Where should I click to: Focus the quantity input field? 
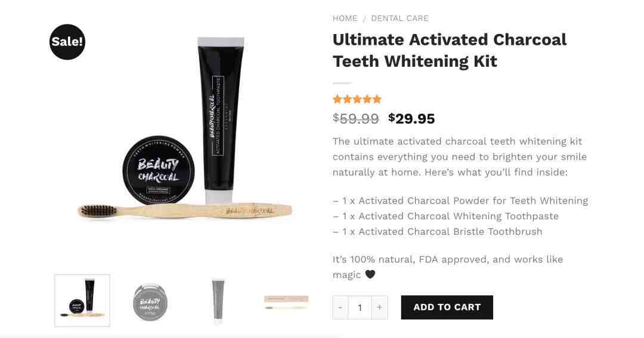tap(360, 307)
